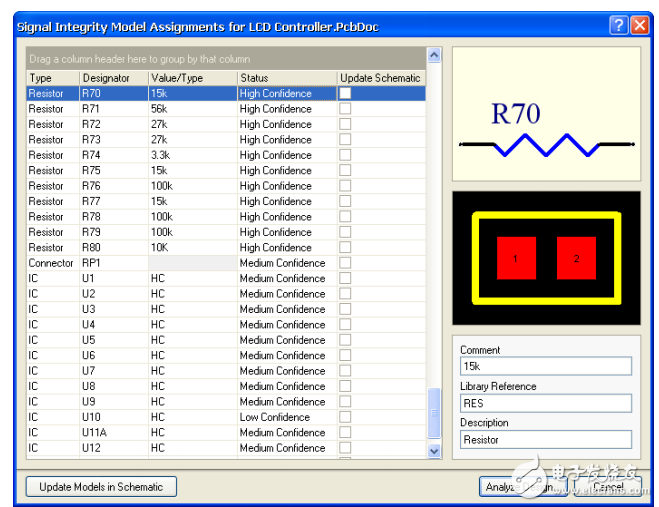Screen dimensions: 659x507
Task: Click the Value/Type column header
Action: [192, 78]
